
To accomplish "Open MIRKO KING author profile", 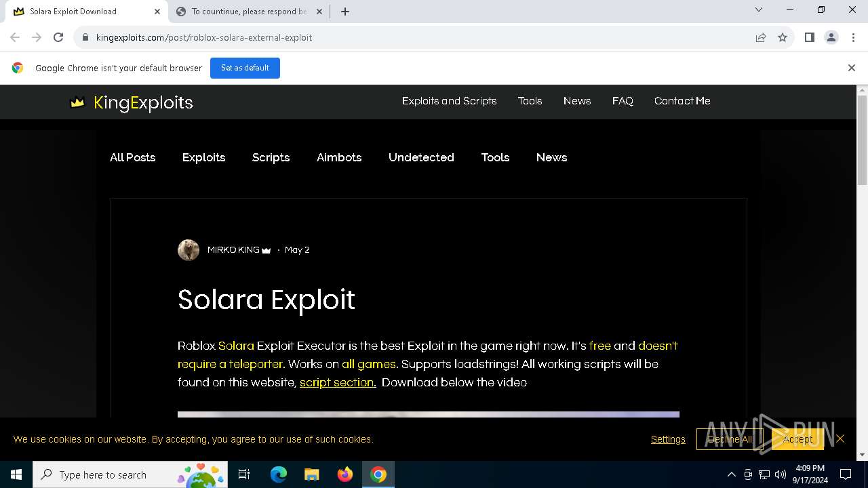I will coord(233,250).
